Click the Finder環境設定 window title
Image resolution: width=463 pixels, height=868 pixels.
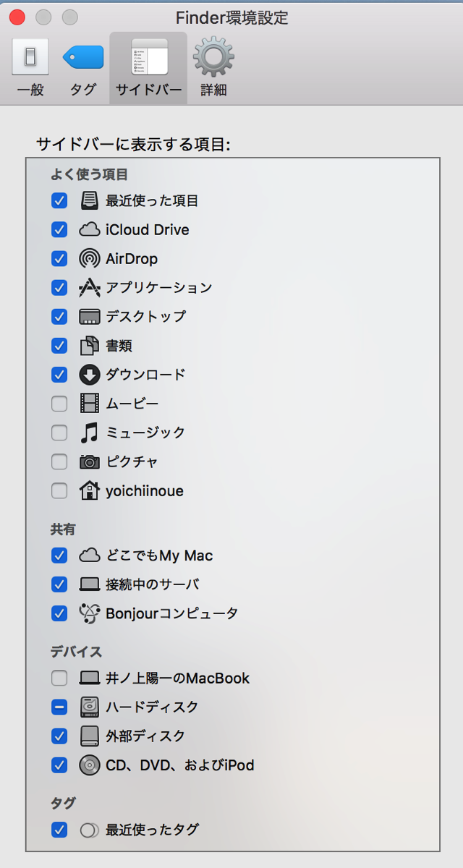coord(231,17)
